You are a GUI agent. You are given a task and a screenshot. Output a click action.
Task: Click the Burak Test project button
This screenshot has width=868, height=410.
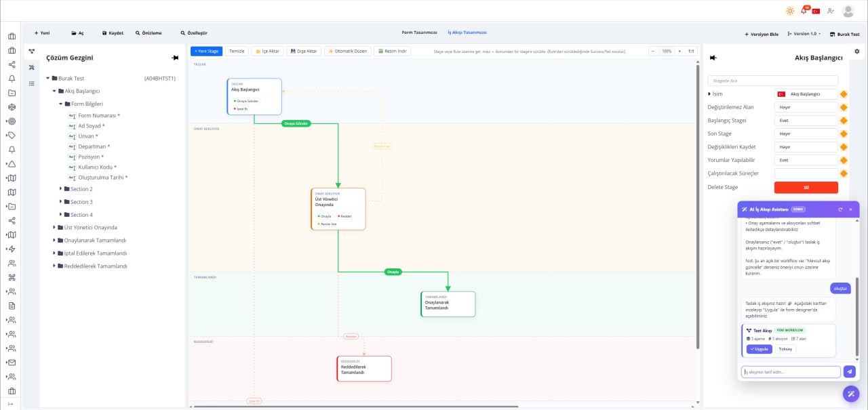coord(844,33)
